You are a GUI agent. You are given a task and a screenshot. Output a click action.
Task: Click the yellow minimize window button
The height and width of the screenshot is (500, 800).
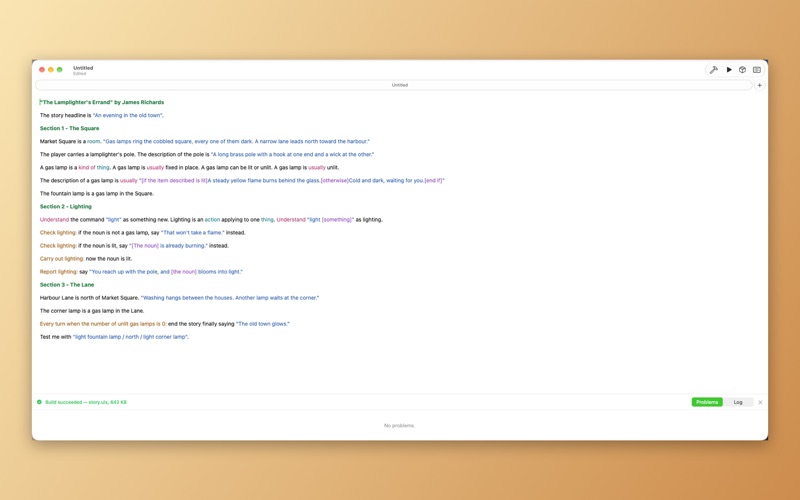coord(51,70)
